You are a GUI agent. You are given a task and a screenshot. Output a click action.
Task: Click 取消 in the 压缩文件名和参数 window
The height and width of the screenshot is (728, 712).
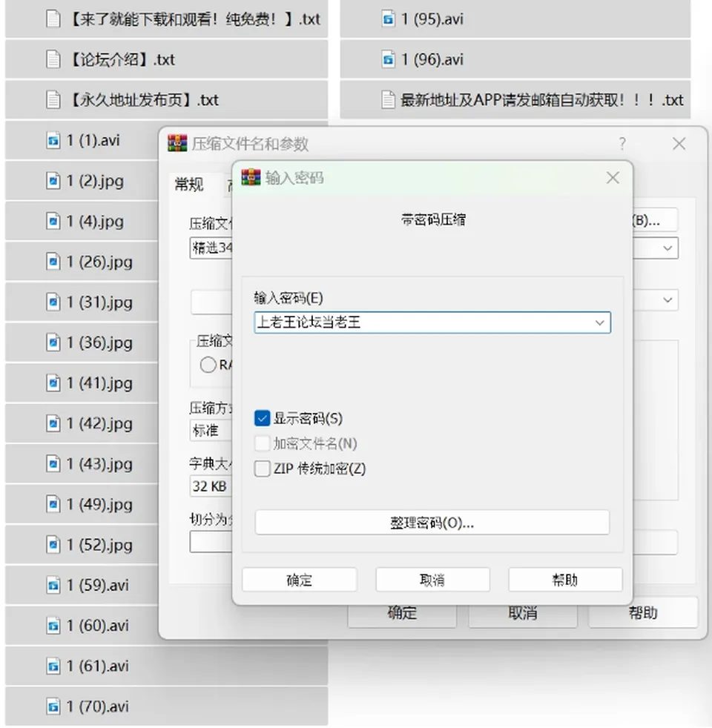[x=523, y=613]
